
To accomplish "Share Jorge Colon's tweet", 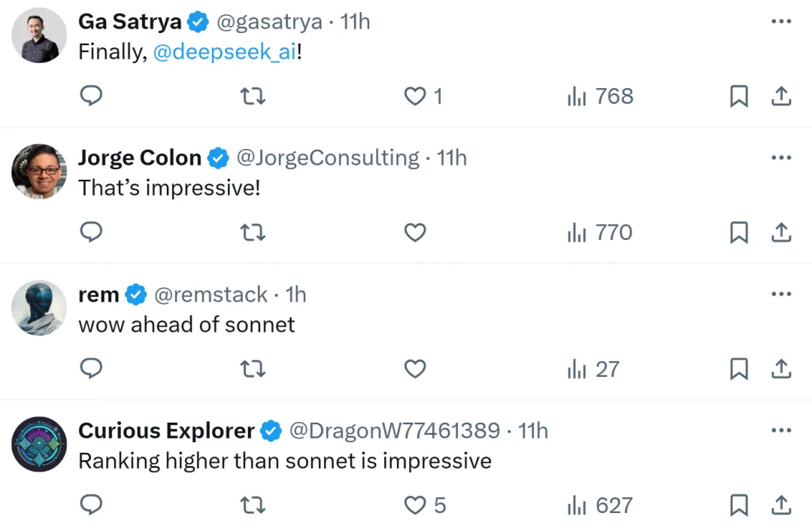I will pyautogui.click(x=781, y=232).
